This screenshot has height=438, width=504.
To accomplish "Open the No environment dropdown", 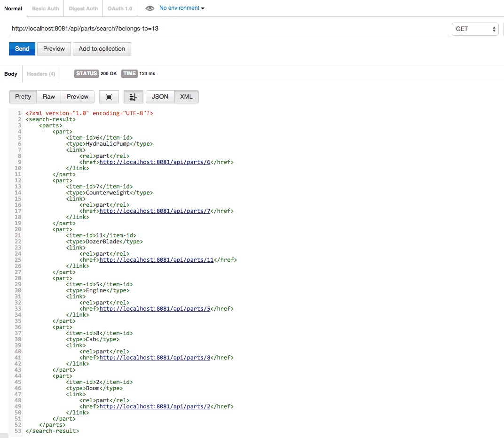I will coord(181,8).
